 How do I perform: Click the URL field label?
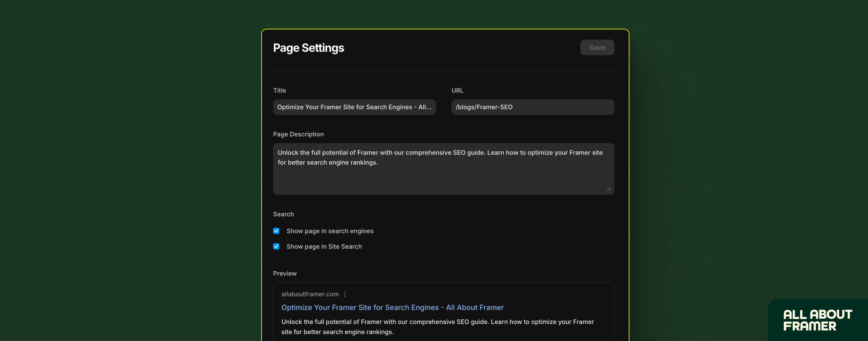[x=457, y=90]
